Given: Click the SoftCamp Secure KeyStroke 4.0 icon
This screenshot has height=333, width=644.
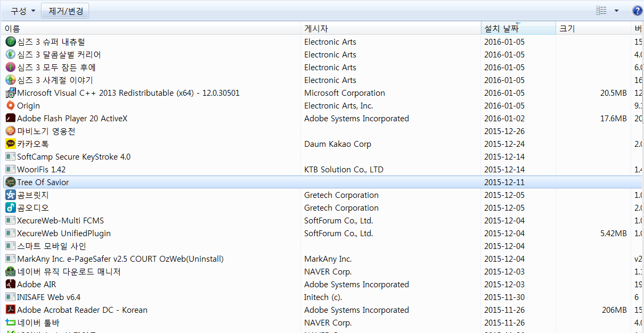Looking at the screenshot, I should [11, 156].
